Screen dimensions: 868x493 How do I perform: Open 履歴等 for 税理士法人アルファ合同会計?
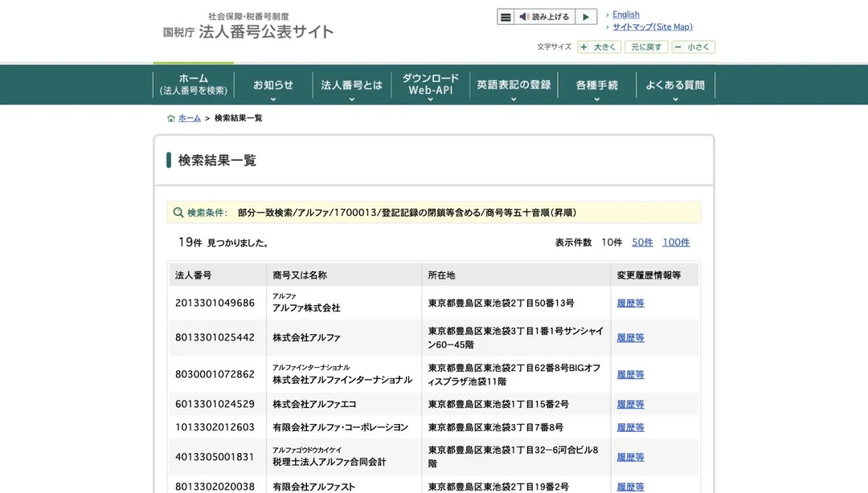point(631,457)
